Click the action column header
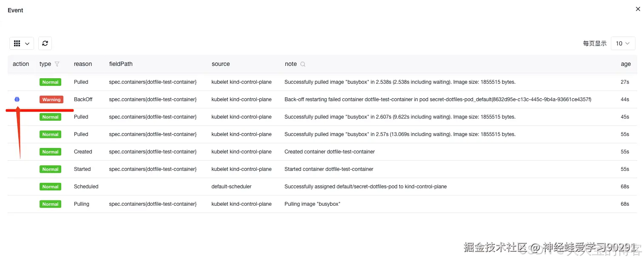 (21, 64)
